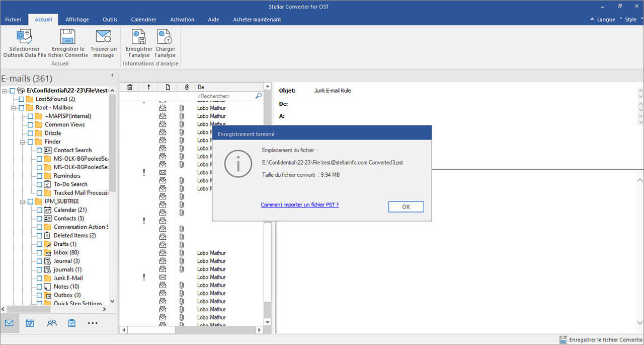
Task: Switch to Mail view icon in bottom bar
Action: [9, 323]
